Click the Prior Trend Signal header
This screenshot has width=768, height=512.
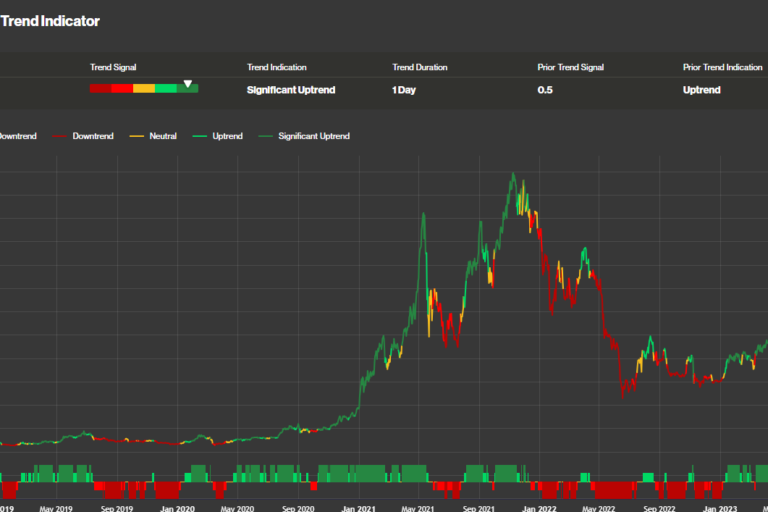pyautogui.click(x=571, y=67)
